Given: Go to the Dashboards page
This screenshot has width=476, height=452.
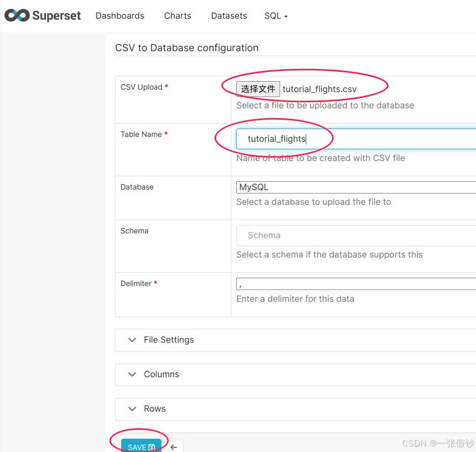Looking at the screenshot, I should [x=120, y=16].
